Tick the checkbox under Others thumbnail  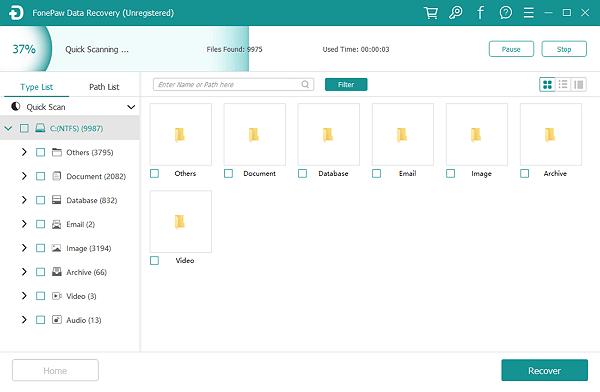pyautogui.click(x=155, y=173)
